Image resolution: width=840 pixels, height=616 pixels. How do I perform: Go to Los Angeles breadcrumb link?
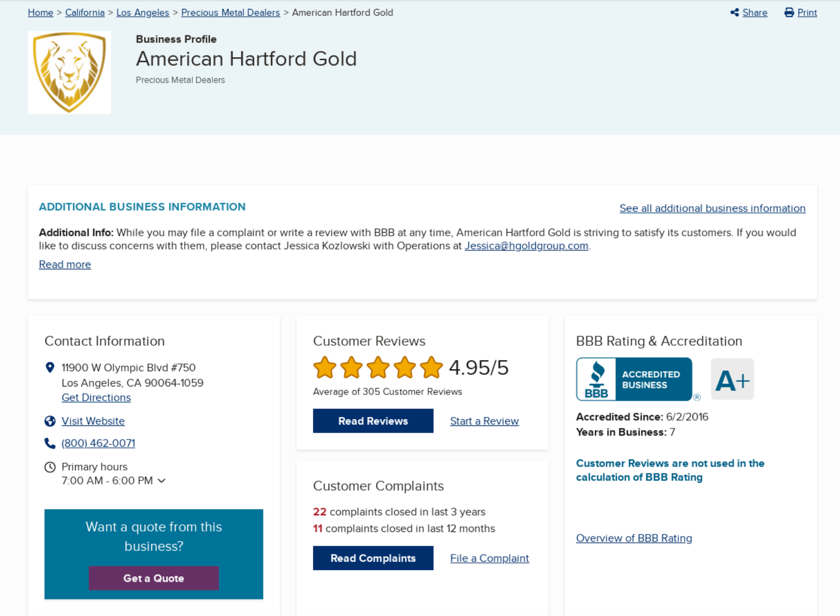pos(143,13)
